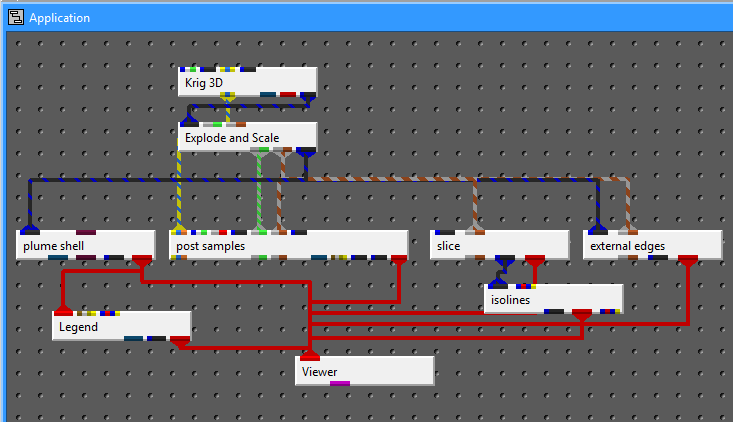Screen dimensions: 733x422
Task: Click the blue output port under Explode and Scale
Action: pos(306,151)
